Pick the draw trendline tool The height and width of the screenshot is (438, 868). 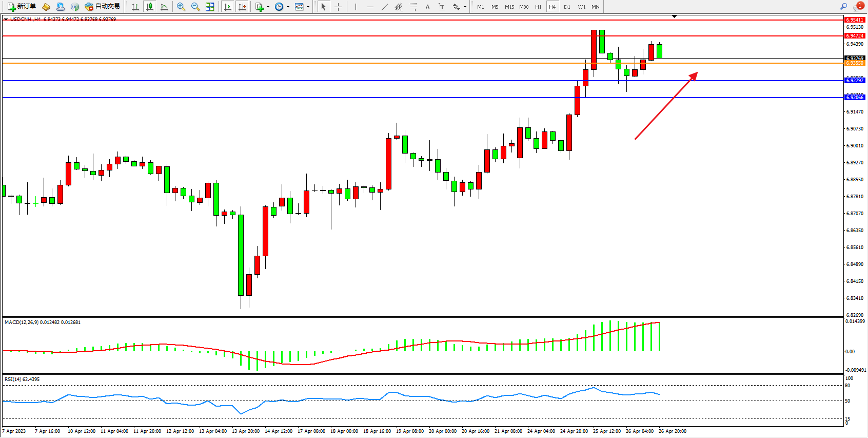385,7
